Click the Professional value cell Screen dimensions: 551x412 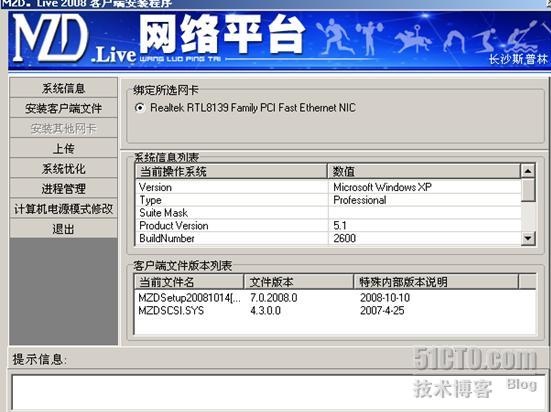(x=359, y=200)
